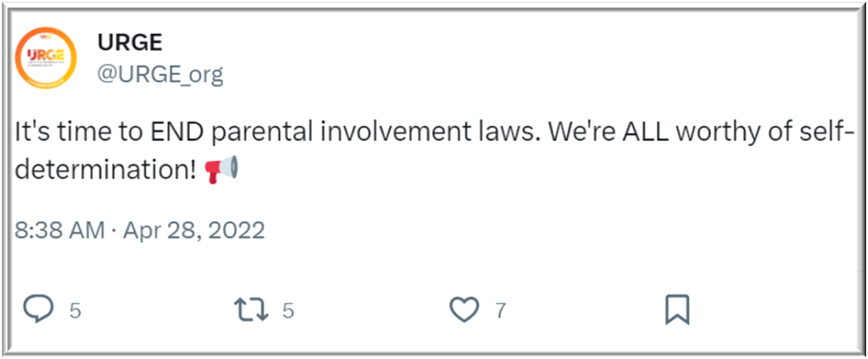The width and height of the screenshot is (868, 359).
Task: Bookmark this tweet
Action: click(677, 310)
